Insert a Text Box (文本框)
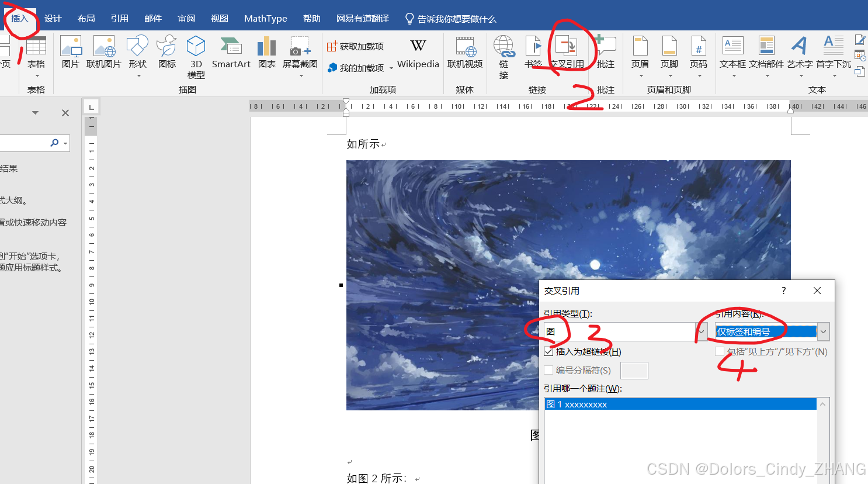 click(732, 57)
